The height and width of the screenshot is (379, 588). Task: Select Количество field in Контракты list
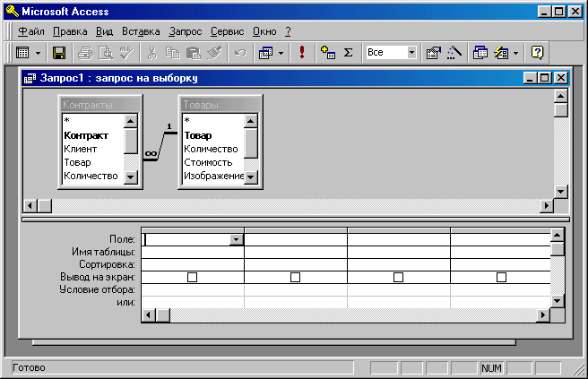coord(91,176)
